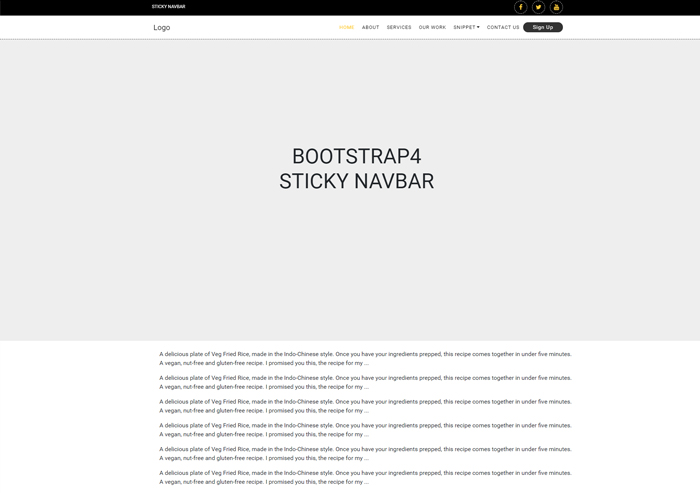Screen dimensions: 700x493
Task: Open the About nav link
Action: [371, 27]
